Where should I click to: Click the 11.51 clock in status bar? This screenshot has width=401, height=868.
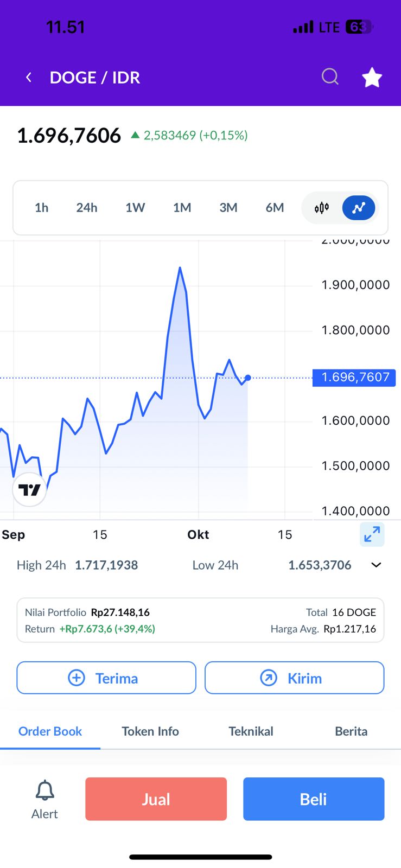pyautogui.click(x=66, y=27)
